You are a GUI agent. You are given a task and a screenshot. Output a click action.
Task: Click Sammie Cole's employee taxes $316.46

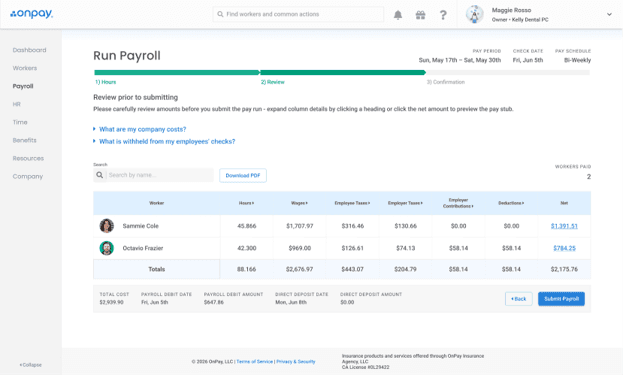[352, 226]
